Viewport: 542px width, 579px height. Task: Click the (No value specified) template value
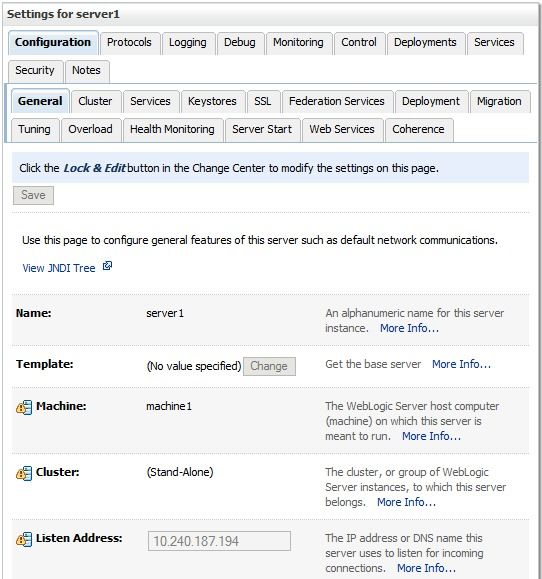point(194,366)
